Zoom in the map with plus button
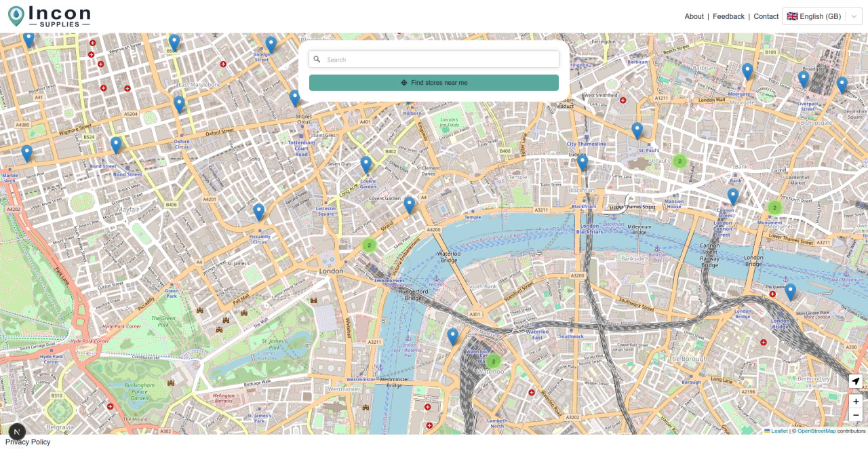The width and height of the screenshot is (868, 449). (856, 402)
